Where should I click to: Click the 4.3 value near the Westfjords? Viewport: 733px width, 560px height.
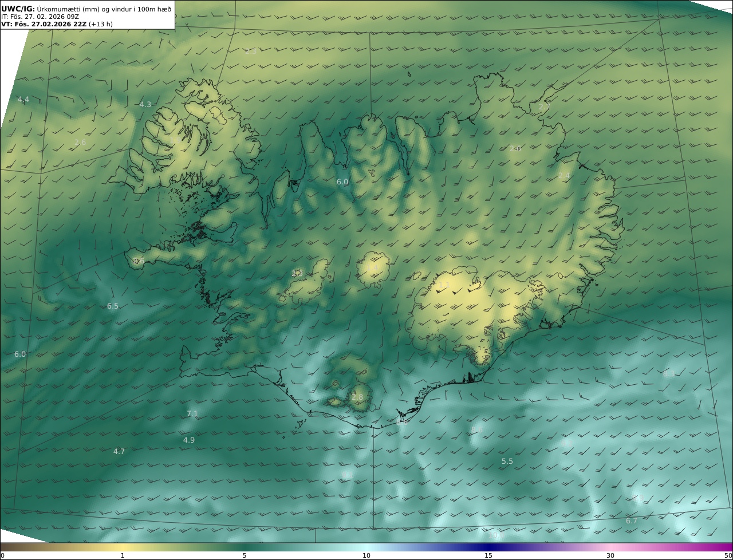point(145,105)
